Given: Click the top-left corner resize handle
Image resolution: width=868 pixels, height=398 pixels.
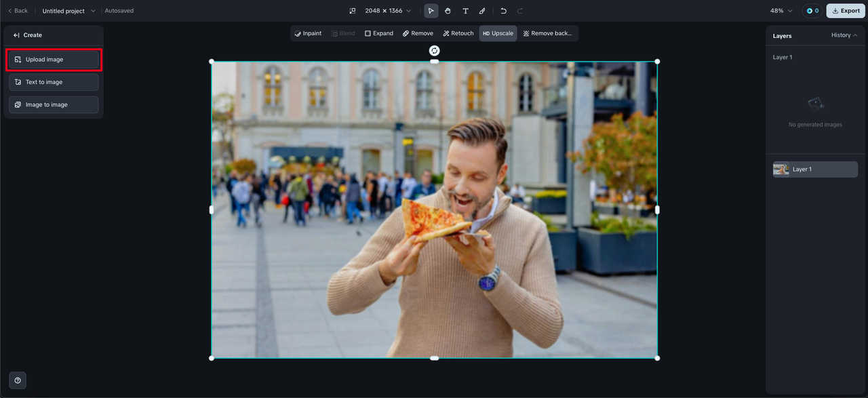Looking at the screenshot, I should coord(212,62).
